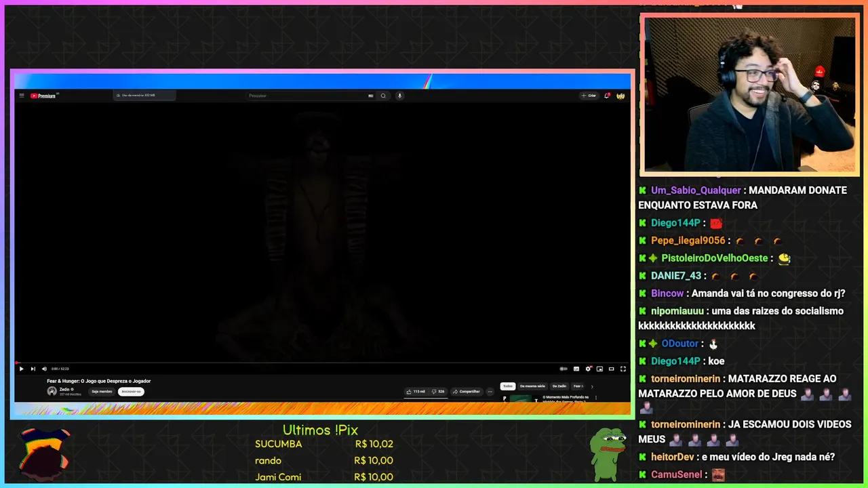Click the memory usage indicator pill

144,96
